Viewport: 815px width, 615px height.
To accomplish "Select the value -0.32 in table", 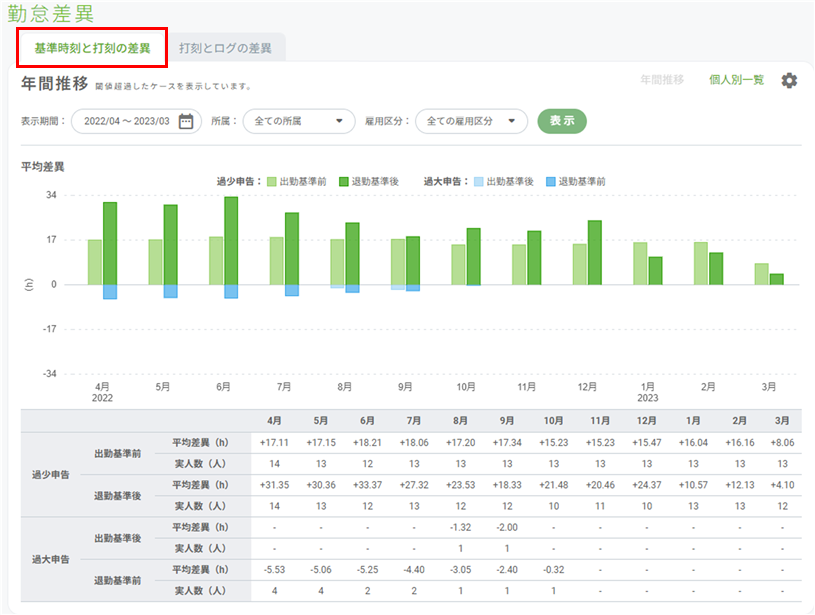I will tap(554, 570).
